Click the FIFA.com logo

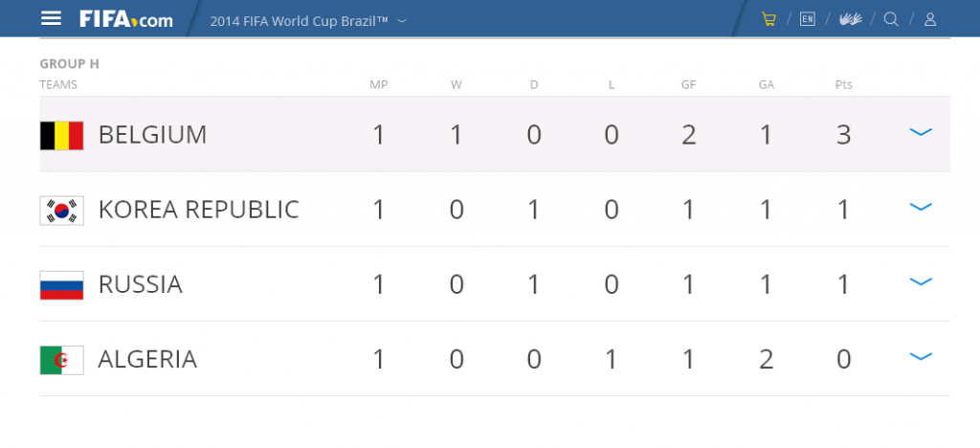click(x=126, y=19)
